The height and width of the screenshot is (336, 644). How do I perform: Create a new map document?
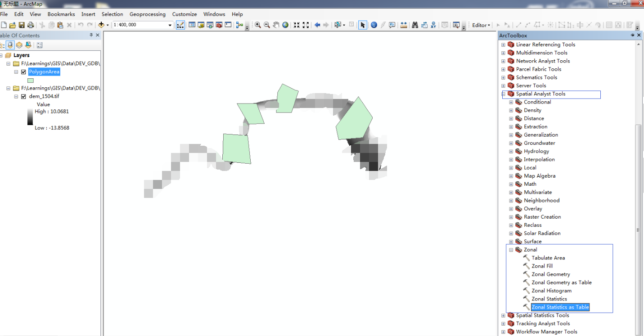click(4, 25)
